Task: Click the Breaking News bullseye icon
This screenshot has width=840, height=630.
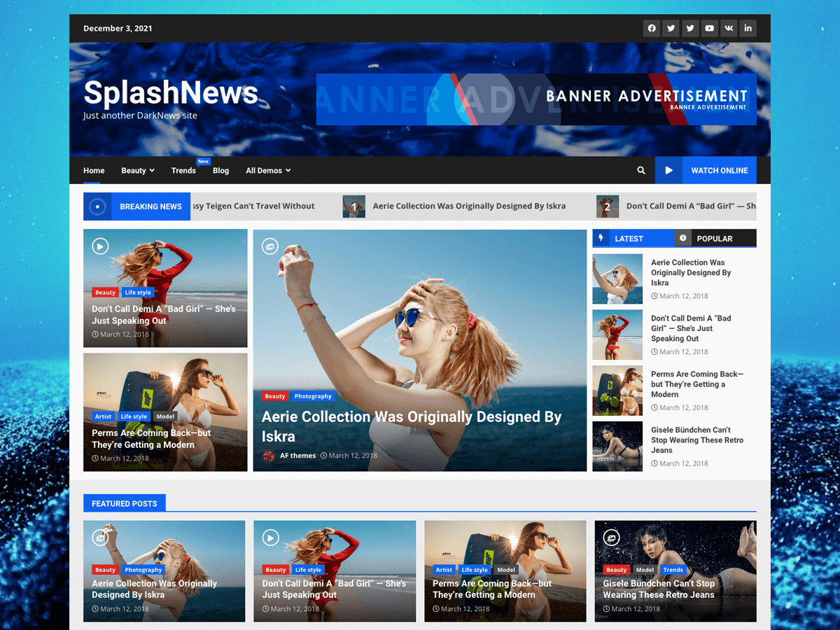Action: click(x=97, y=206)
